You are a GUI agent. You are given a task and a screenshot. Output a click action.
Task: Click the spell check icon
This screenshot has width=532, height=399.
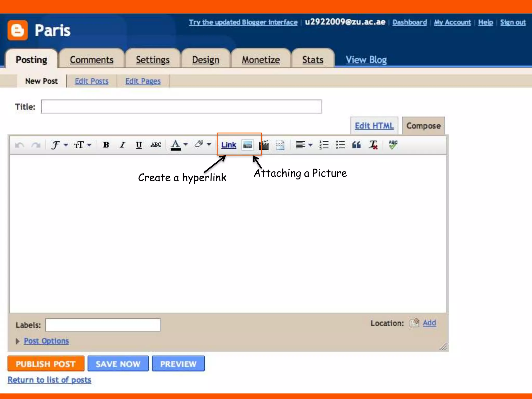click(393, 144)
